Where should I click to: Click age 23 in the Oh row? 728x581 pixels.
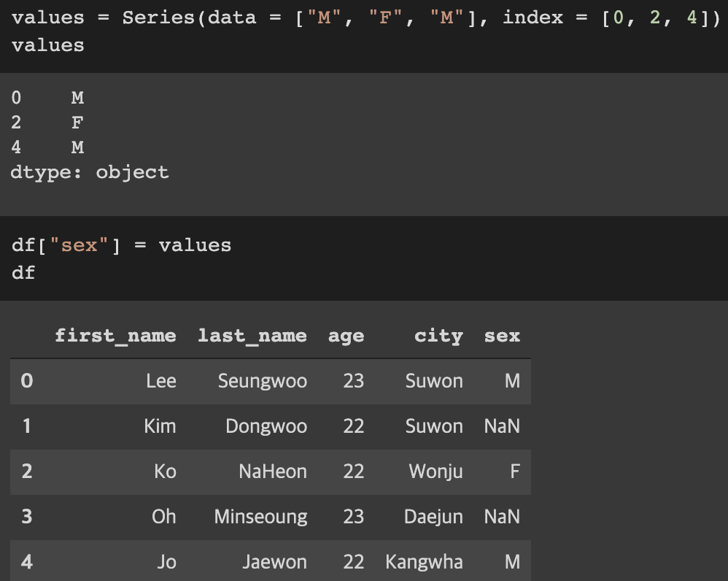354,517
